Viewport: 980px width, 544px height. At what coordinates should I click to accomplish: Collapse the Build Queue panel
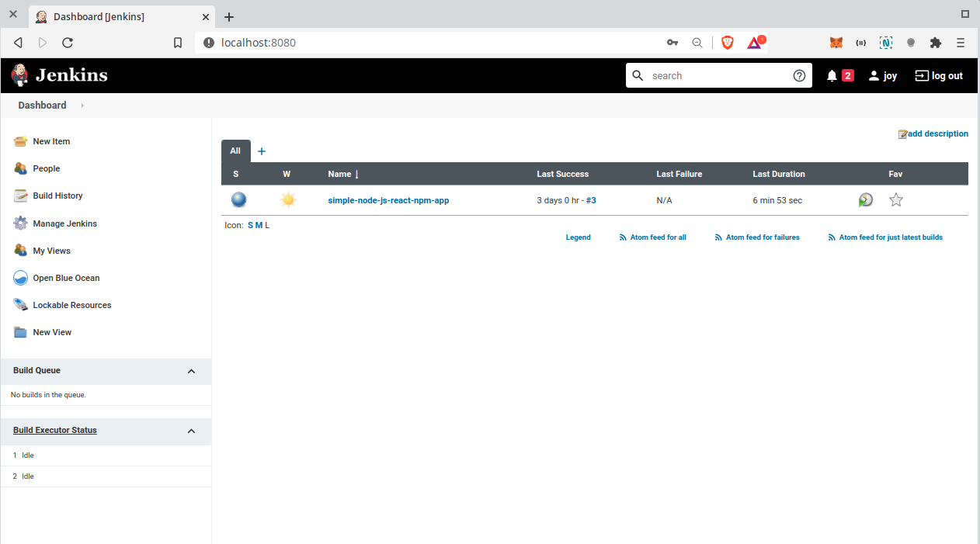tap(191, 371)
